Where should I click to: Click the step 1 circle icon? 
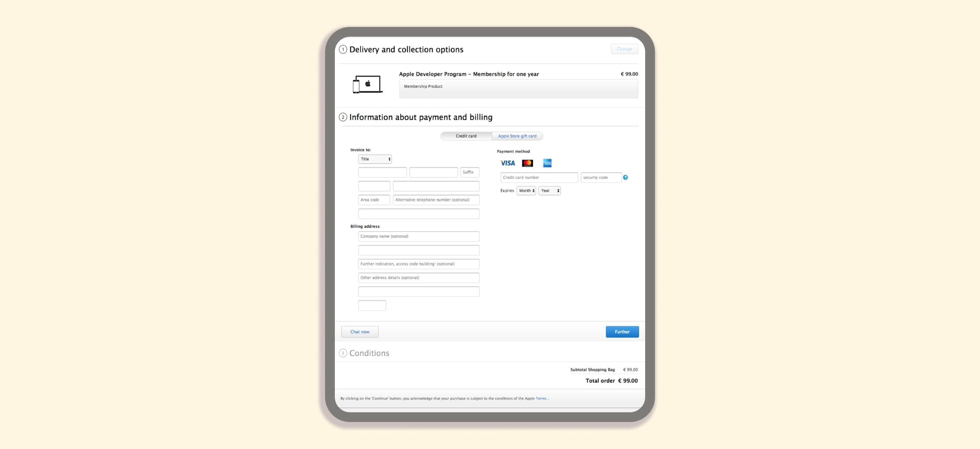tap(343, 49)
